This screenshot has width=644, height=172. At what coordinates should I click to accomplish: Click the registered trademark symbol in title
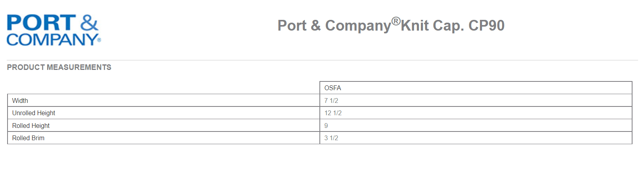[396, 21]
